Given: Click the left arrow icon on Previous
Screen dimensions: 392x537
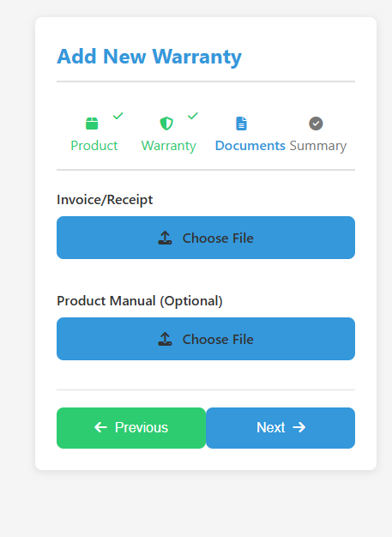Looking at the screenshot, I should coord(100,427).
